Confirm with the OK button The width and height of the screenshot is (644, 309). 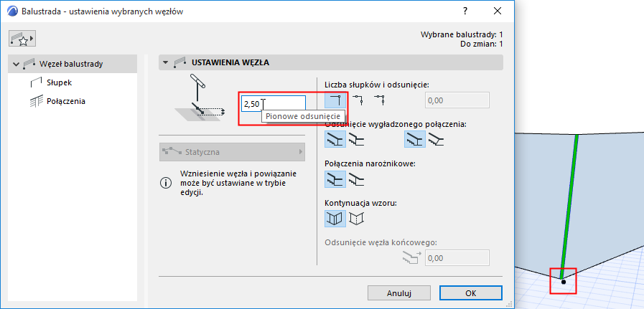470,293
